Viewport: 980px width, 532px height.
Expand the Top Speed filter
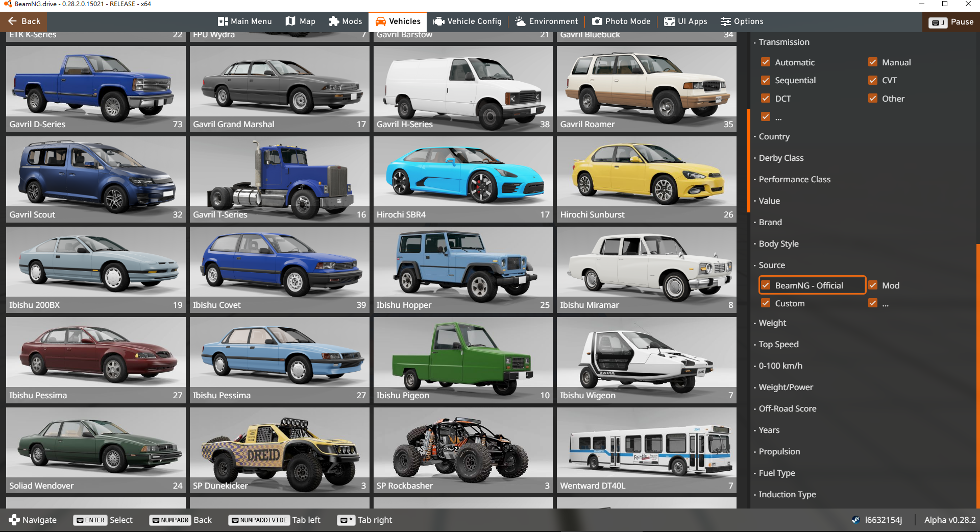click(x=778, y=344)
